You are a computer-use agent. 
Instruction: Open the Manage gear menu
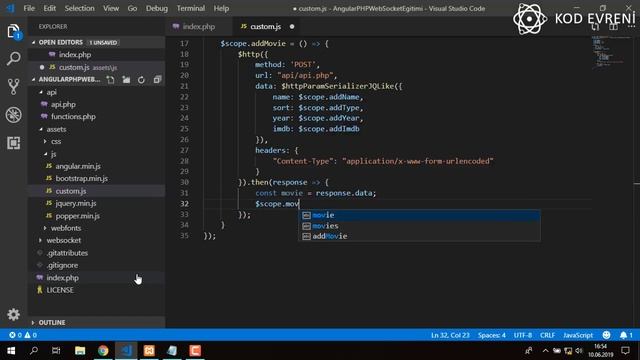pos(13,314)
